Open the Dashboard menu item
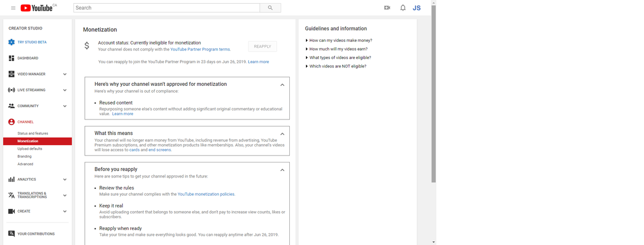The height and width of the screenshot is (245, 644). pos(28,58)
